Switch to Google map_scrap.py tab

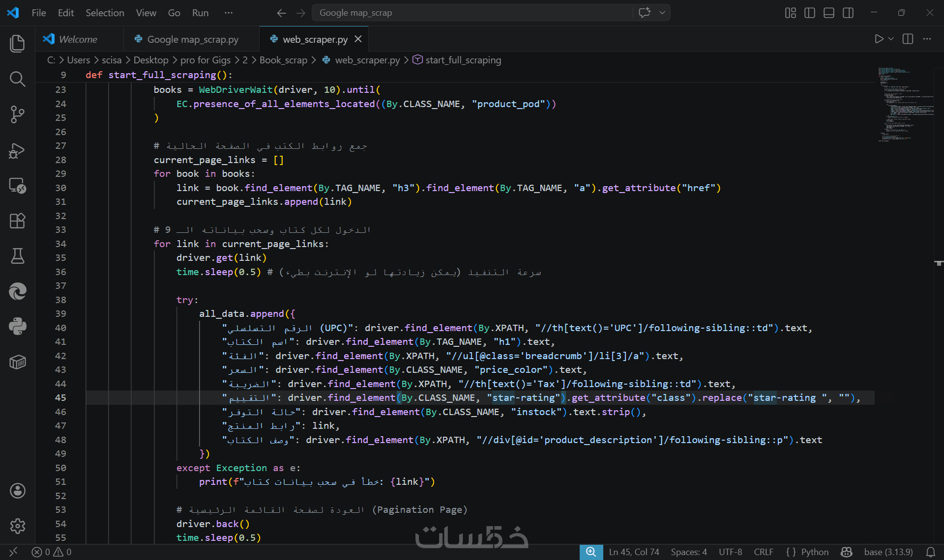[192, 39]
